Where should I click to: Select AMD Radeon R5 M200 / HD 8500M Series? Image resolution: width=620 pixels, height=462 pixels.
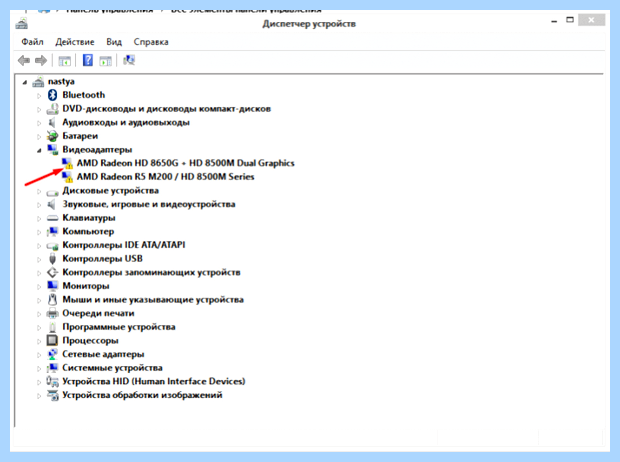[165, 177]
